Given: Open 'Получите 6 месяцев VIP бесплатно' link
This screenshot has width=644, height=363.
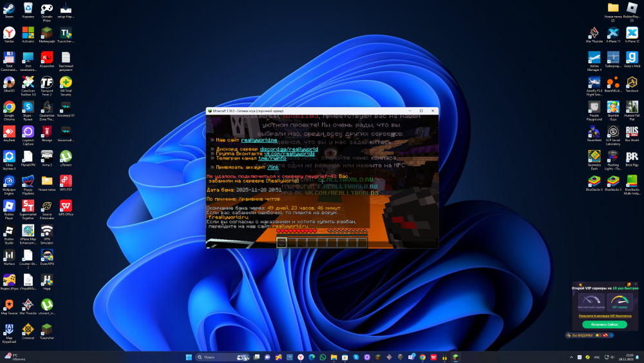Looking at the screenshot, I should pyautogui.click(x=605, y=316).
